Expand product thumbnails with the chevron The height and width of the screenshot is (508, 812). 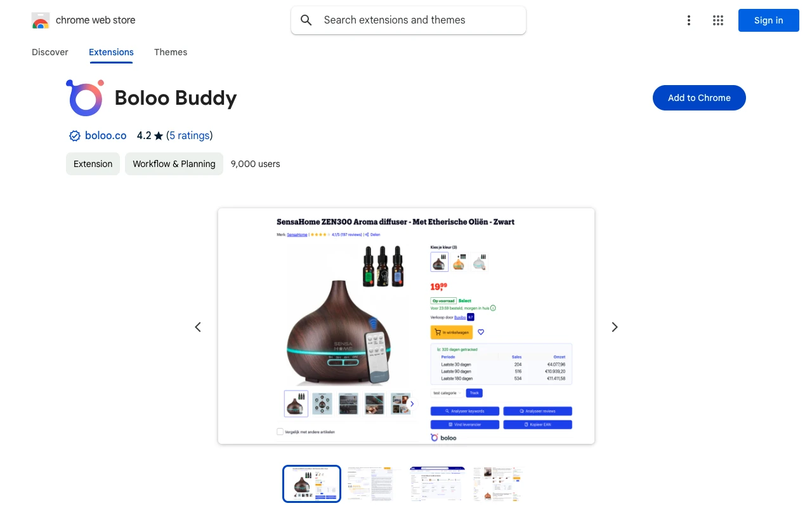click(x=412, y=404)
